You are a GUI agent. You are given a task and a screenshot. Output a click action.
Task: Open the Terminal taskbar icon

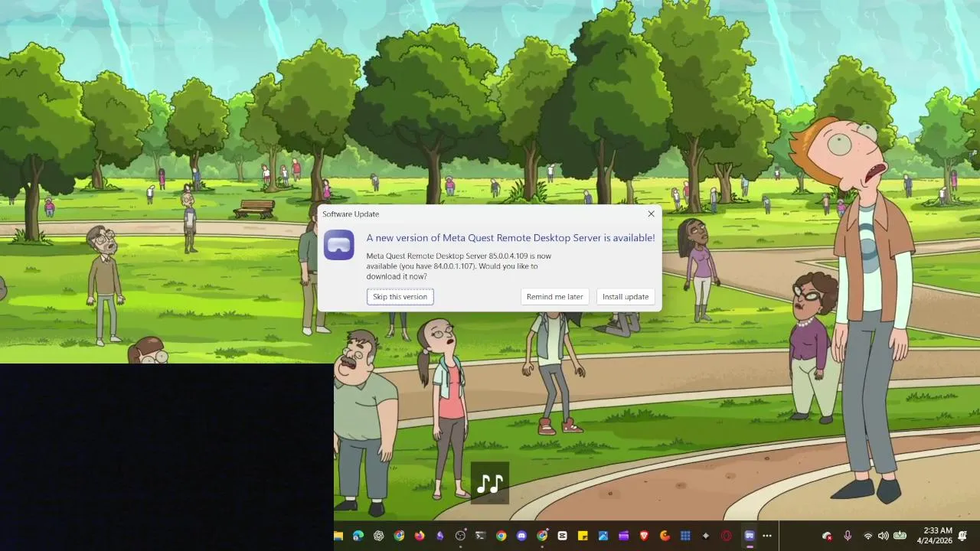click(481, 536)
